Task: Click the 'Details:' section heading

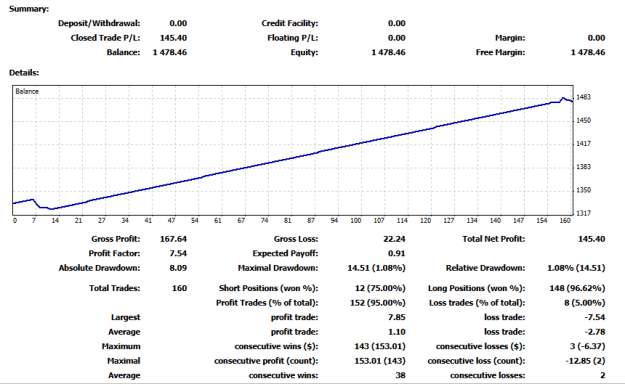Action: (24, 73)
